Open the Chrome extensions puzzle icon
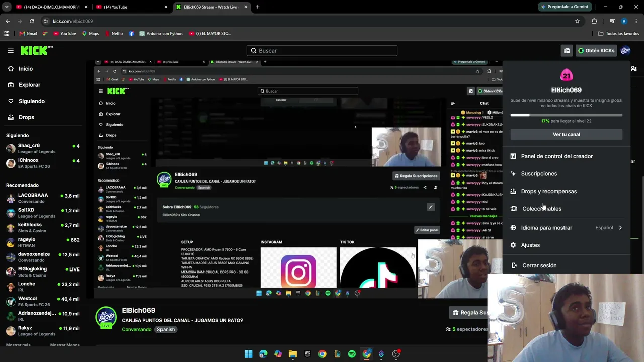The image size is (644, 362). 594,21
